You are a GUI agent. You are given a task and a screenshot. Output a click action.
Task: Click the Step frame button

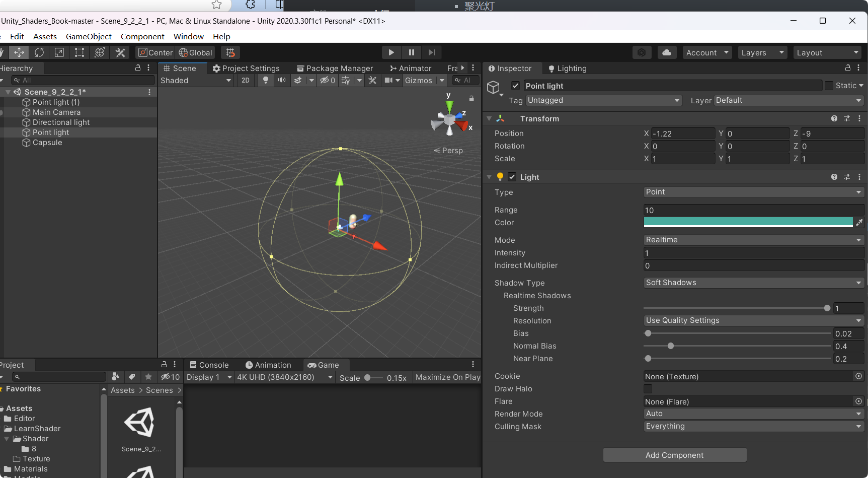tap(431, 52)
